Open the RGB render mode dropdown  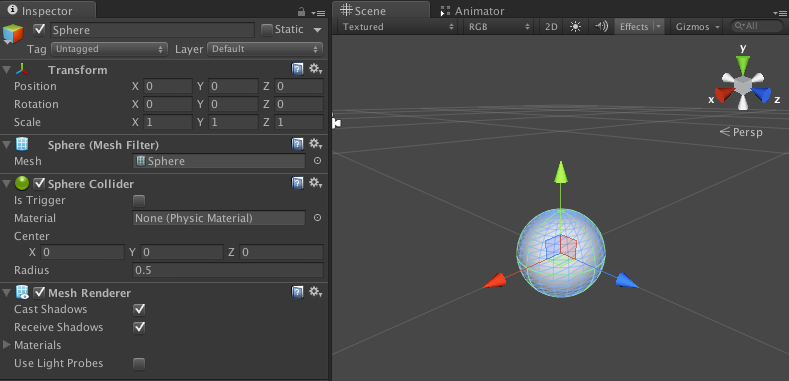[x=498, y=27]
